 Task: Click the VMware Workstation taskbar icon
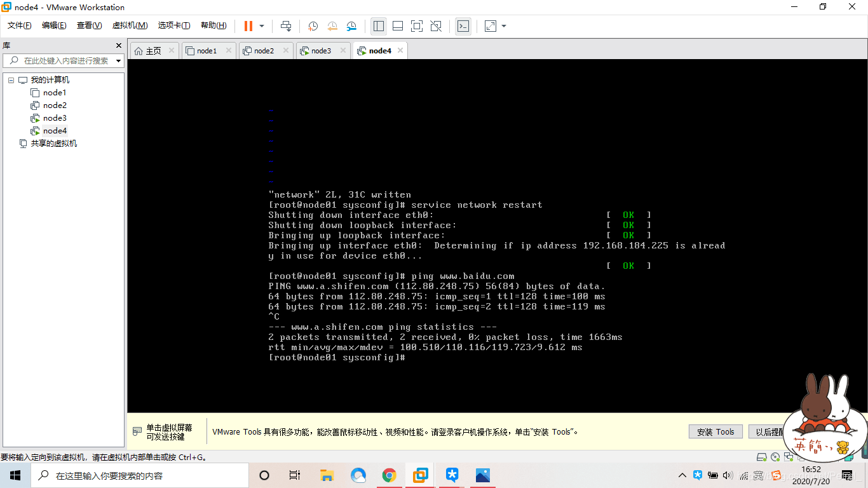(x=421, y=475)
